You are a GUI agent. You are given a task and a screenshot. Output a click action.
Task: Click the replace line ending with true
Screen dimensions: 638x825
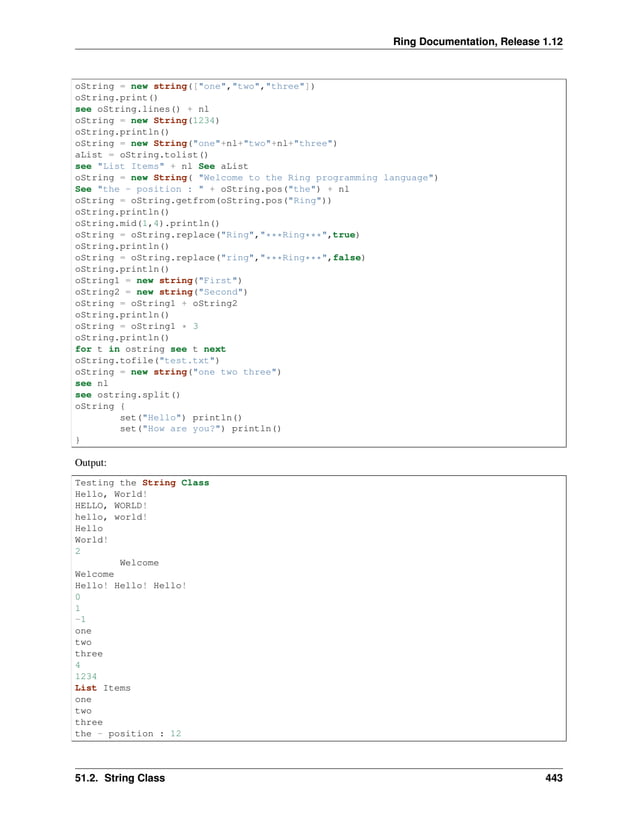point(217,235)
